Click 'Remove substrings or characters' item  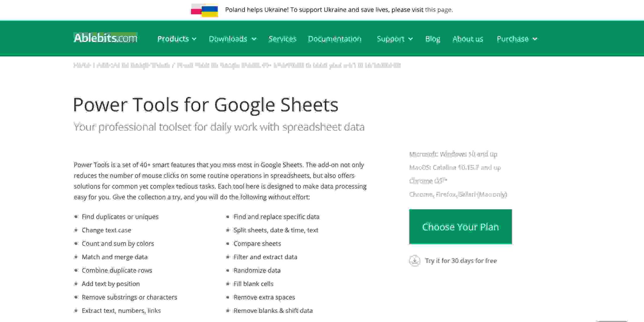[x=130, y=297]
